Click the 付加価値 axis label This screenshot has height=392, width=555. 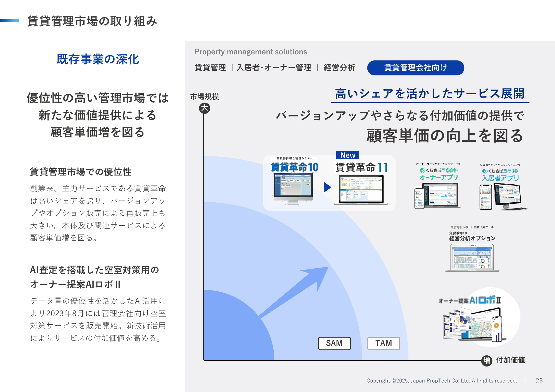coord(511,360)
